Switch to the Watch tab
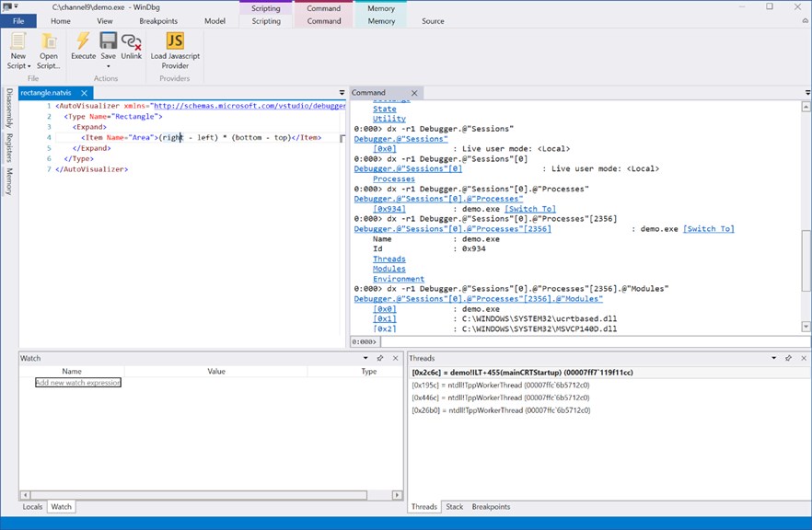Viewport: 812px width, 530px height. pyautogui.click(x=61, y=507)
